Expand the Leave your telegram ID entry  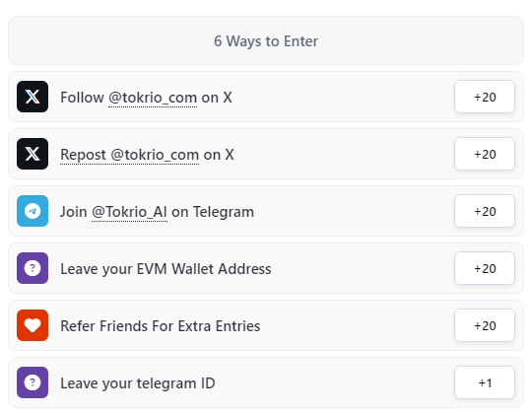pyautogui.click(x=266, y=382)
